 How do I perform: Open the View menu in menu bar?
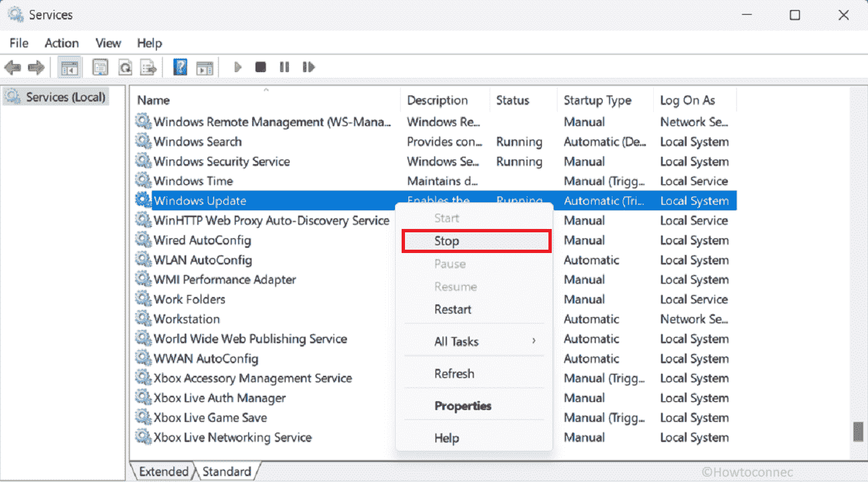[108, 43]
